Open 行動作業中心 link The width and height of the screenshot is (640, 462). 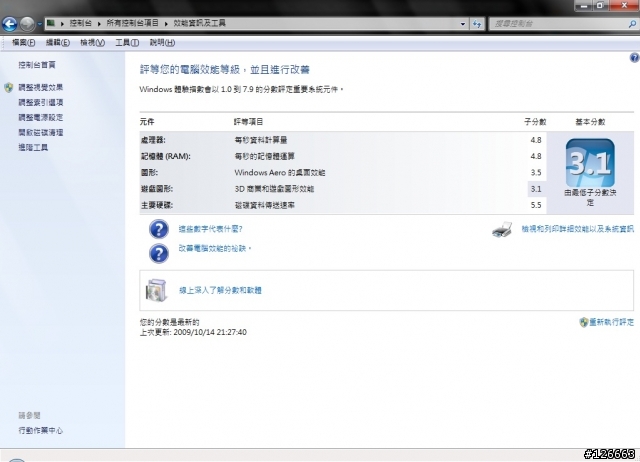click(x=40, y=431)
